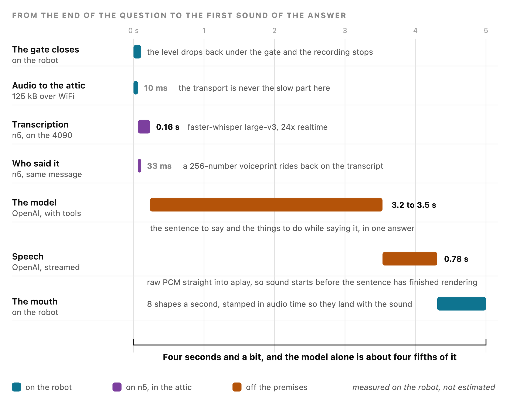Click the teal 'on the robot' legend swatch
This screenshot has width=510, height=420.
click(x=16, y=387)
